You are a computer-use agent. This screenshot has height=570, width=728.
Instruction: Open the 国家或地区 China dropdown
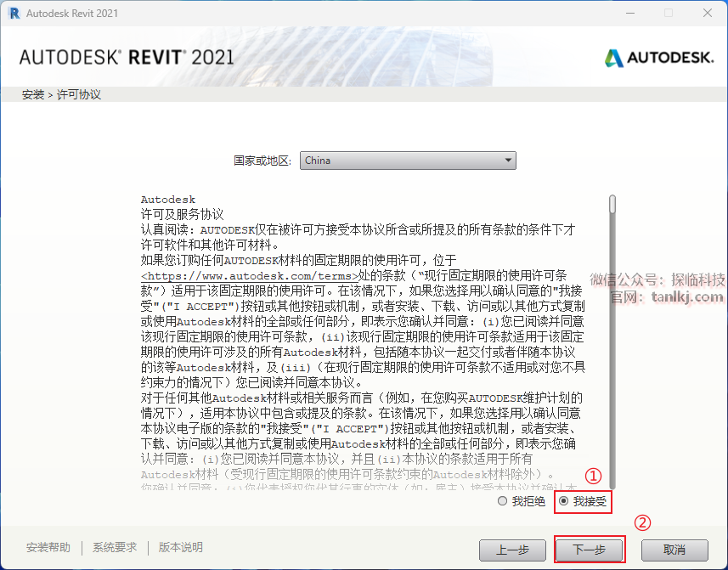click(x=408, y=161)
